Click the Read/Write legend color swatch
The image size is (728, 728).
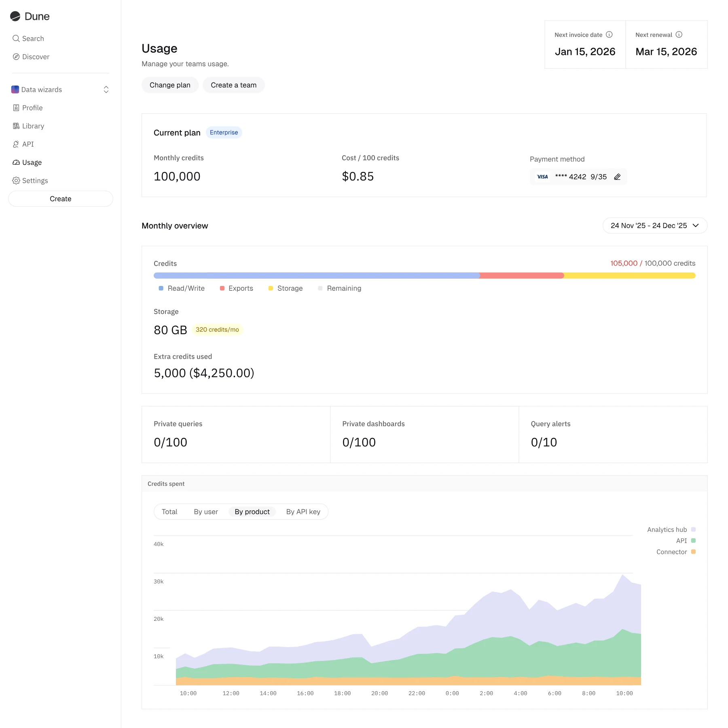point(161,288)
